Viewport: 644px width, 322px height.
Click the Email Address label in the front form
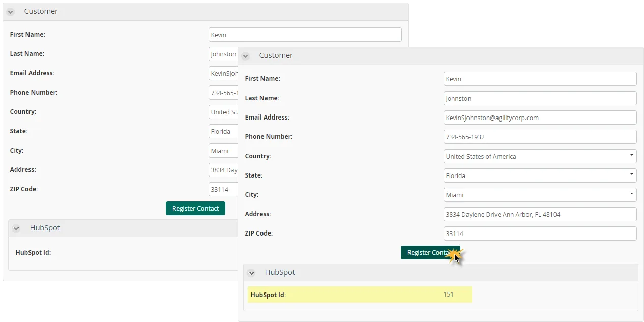[267, 118]
